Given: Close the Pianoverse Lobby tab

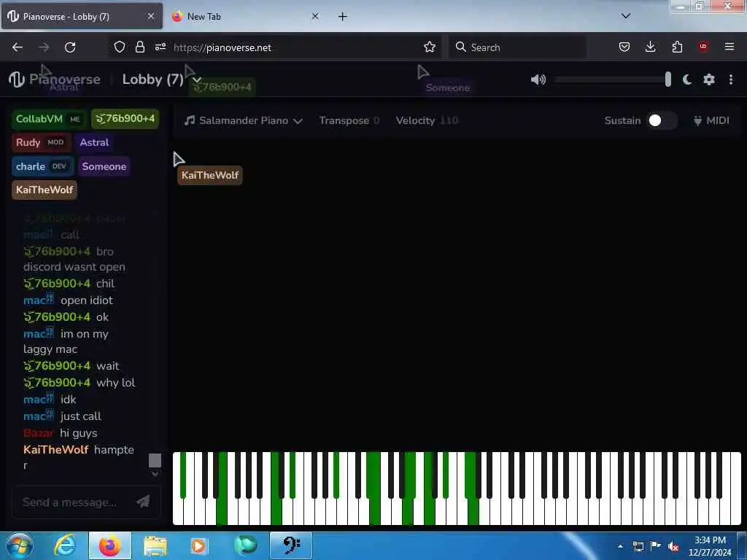Looking at the screenshot, I should 150,16.
